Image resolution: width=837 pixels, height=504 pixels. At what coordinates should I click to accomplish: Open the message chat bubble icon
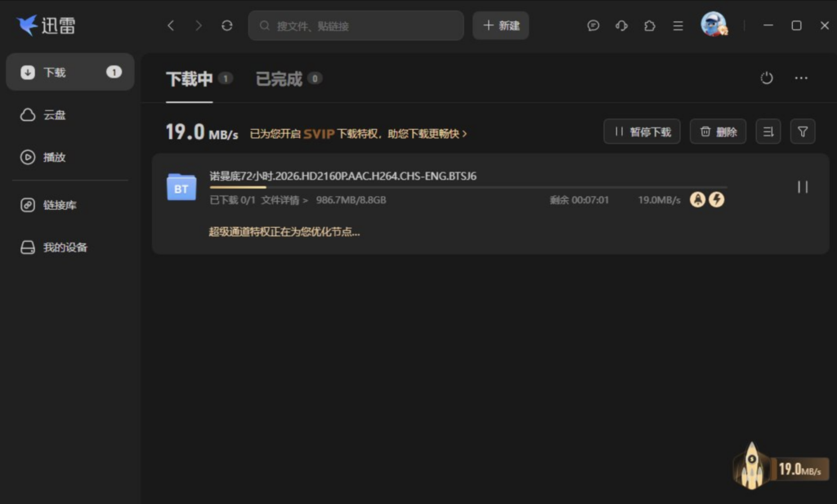pyautogui.click(x=593, y=25)
